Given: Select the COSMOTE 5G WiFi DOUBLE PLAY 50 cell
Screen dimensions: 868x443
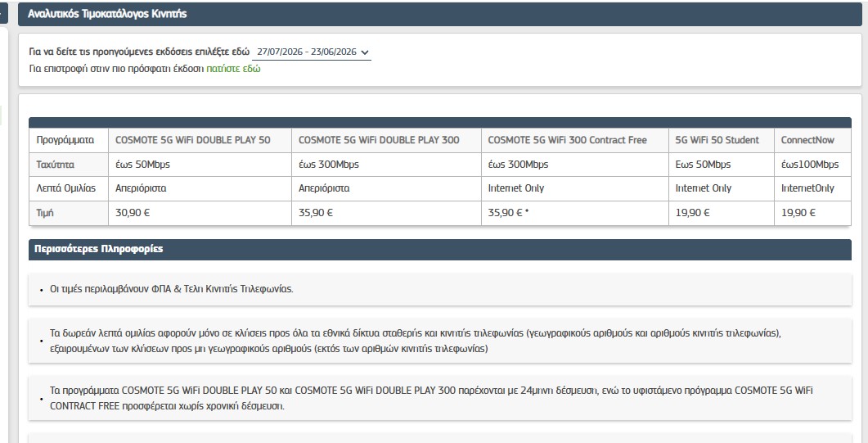Looking at the screenshot, I should point(200,140).
